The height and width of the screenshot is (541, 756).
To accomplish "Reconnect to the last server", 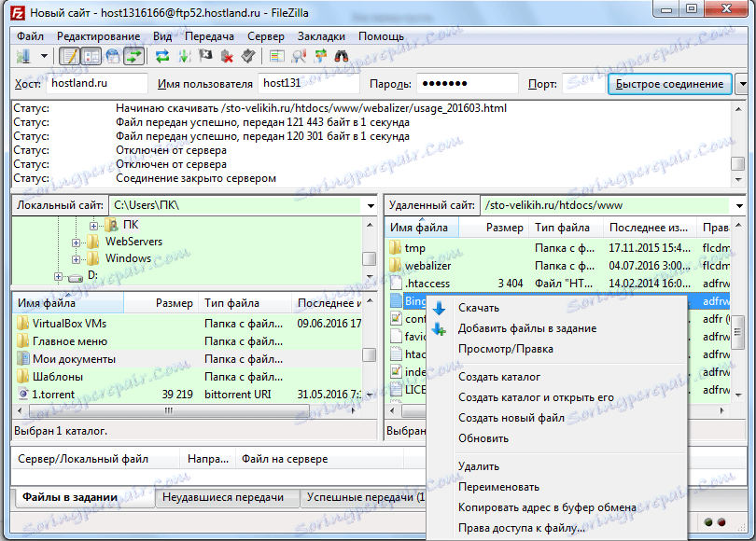I will pyautogui.click(x=248, y=56).
